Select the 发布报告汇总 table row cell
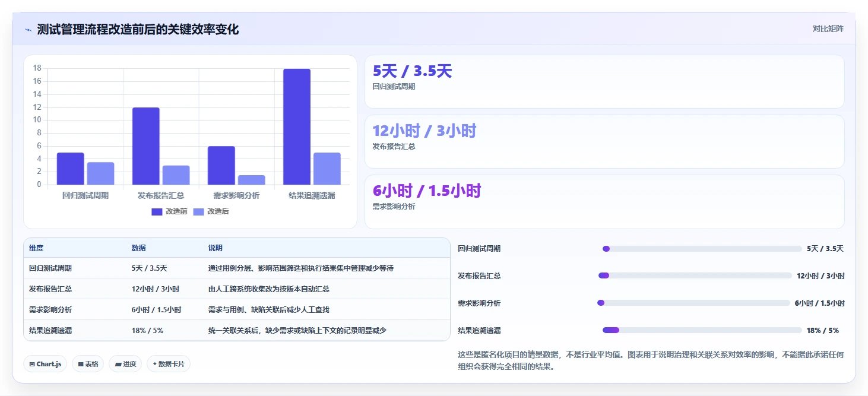868x396 pixels. (50, 289)
